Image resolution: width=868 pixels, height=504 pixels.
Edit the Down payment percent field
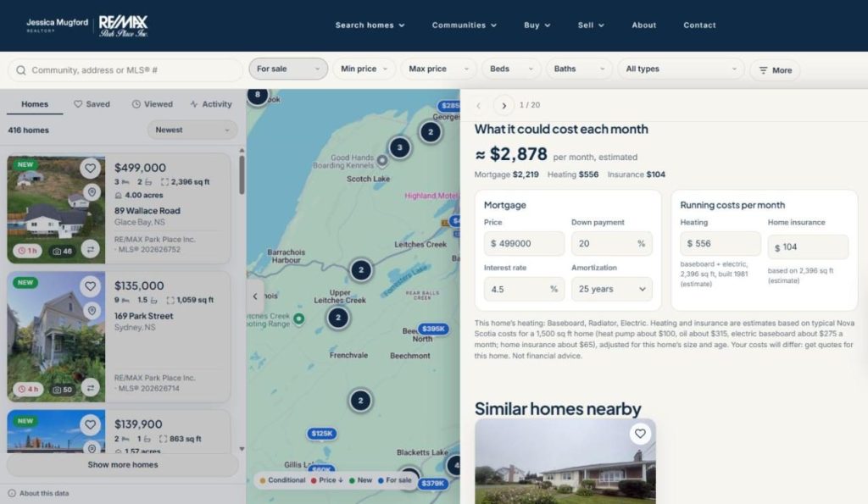(612, 243)
